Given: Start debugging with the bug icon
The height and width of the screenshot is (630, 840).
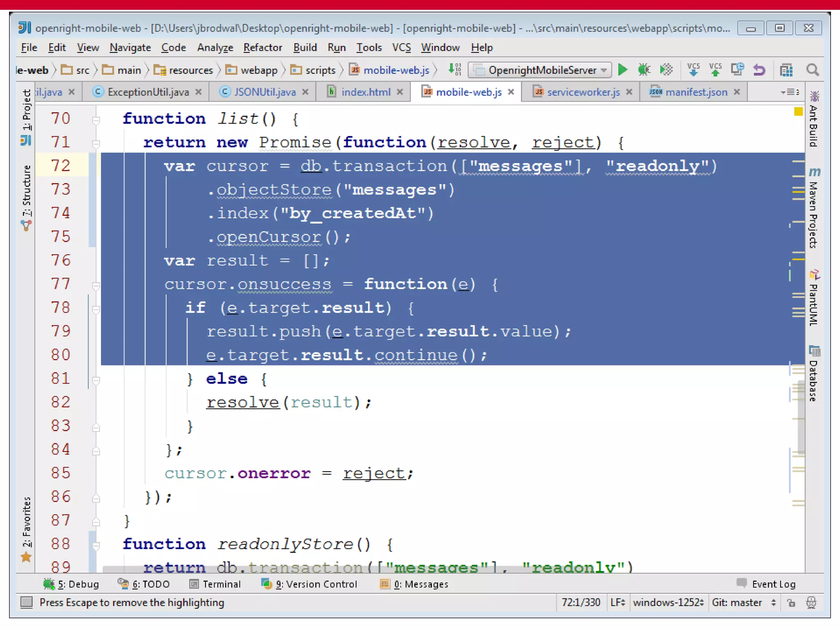Looking at the screenshot, I should 644,70.
